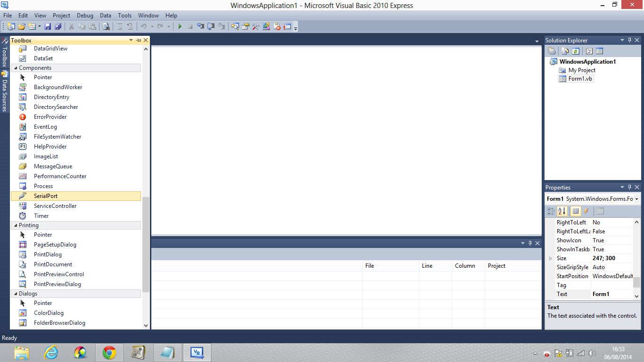Click the Start Debugging green play icon

pyautogui.click(x=180, y=26)
